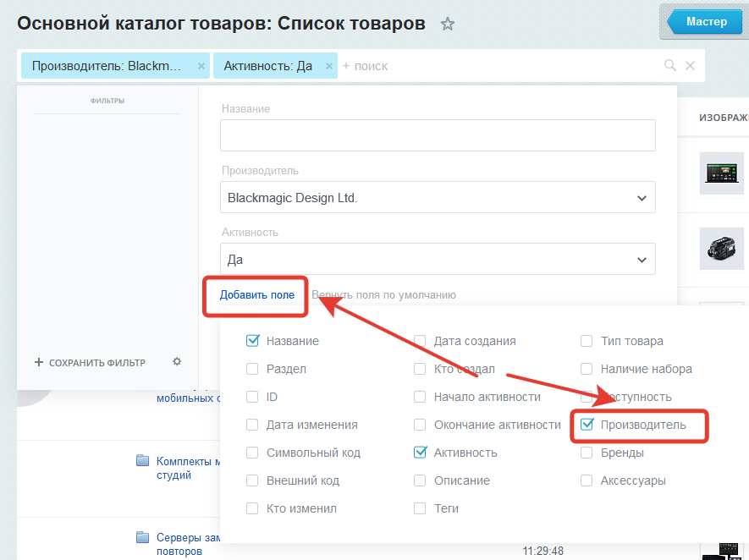This screenshot has width=749, height=560.
Task: Clear the search bar with X icon
Action: 691,66
